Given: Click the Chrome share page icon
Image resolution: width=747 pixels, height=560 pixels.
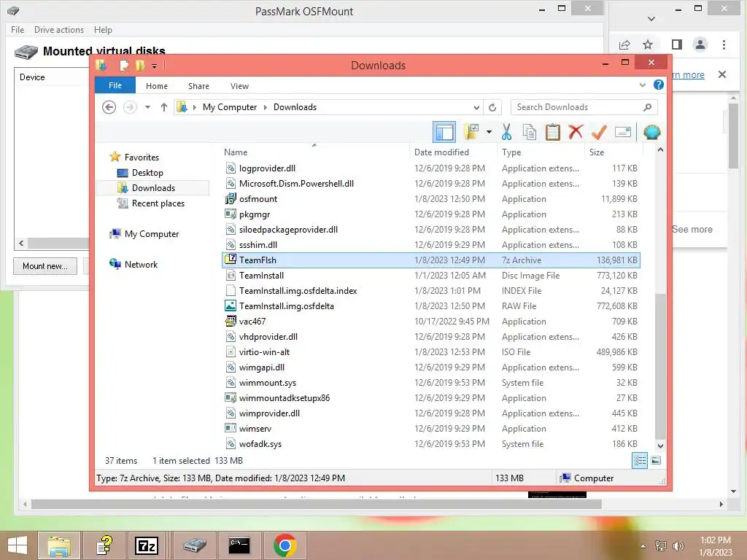Looking at the screenshot, I should pyautogui.click(x=624, y=44).
